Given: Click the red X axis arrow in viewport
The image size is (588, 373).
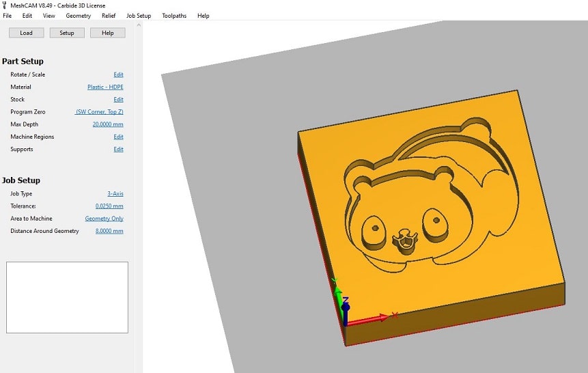Looking at the screenshot, I should 369,319.
